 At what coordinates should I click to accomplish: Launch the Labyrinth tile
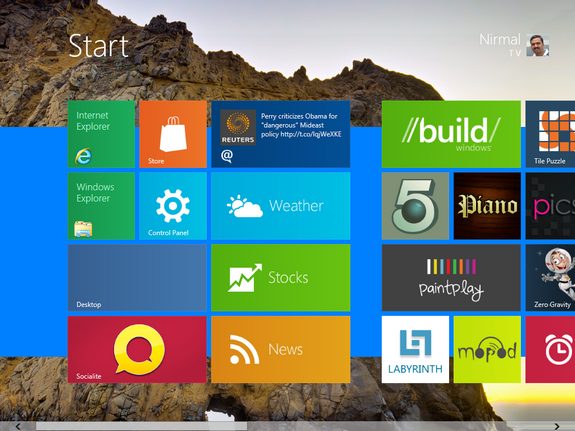click(x=415, y=349)
